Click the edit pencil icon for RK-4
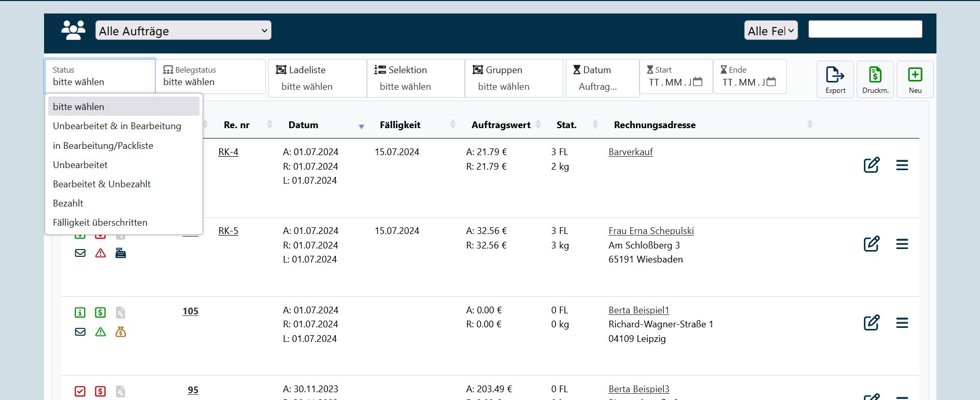This screenshot has width=980, height=400. [x=871, y=165]
